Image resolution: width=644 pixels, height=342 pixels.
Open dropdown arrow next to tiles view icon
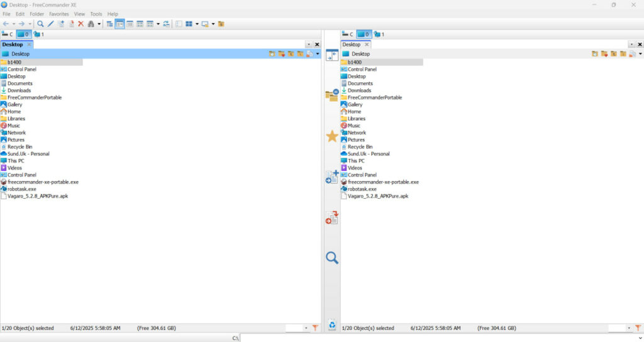(197, 24)
